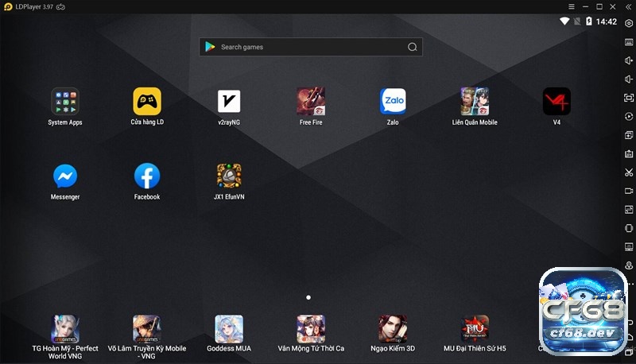The image size is (636, 364).
Task: Launch TG Hoàn Mỹ - Perfect World VNG
Action: coord(65,329)
